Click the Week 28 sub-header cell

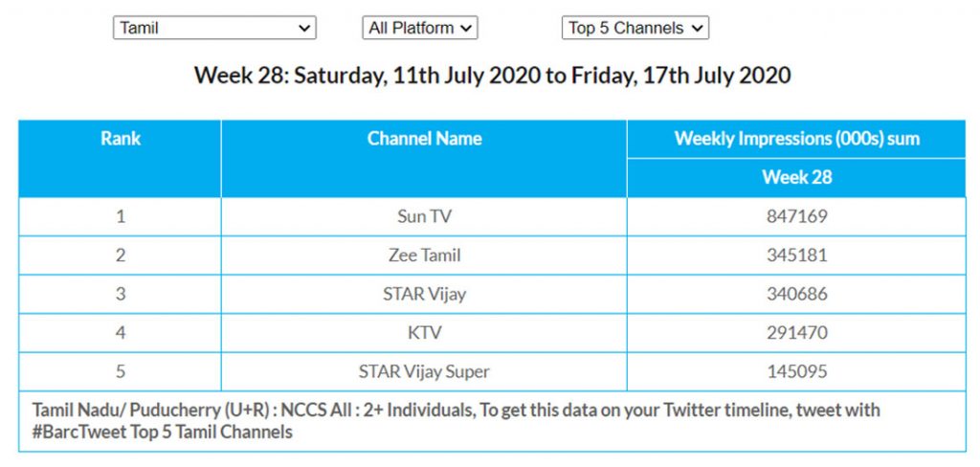pyautogui.click(x=796, y=177)
